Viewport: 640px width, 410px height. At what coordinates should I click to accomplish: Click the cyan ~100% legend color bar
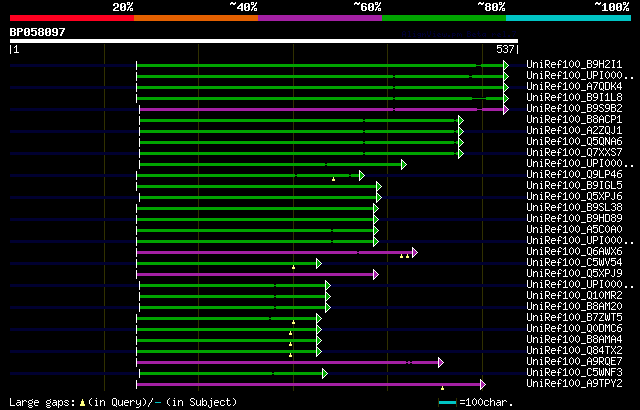pyautogui.click(x=569, y=18)
